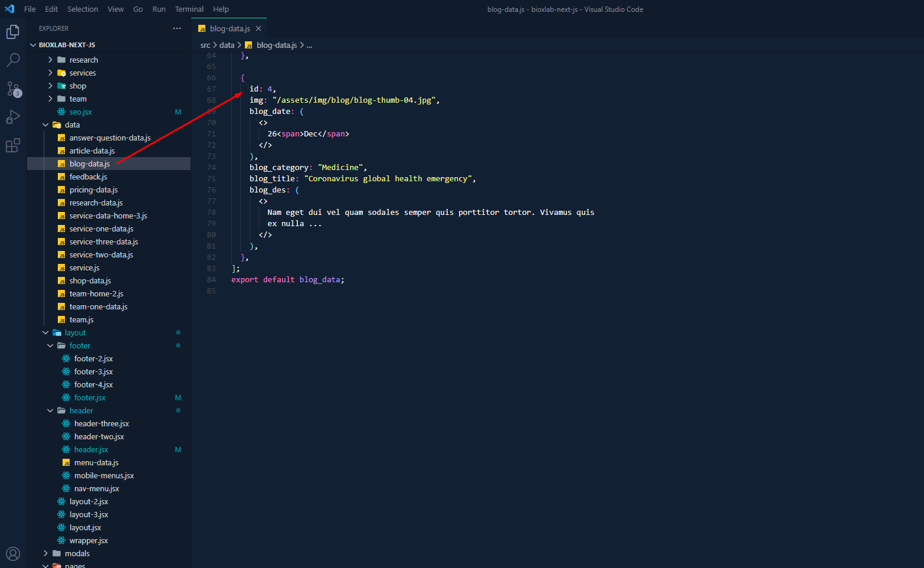
Task: Open the Extensions view icon
Action: tap(13, 145)
